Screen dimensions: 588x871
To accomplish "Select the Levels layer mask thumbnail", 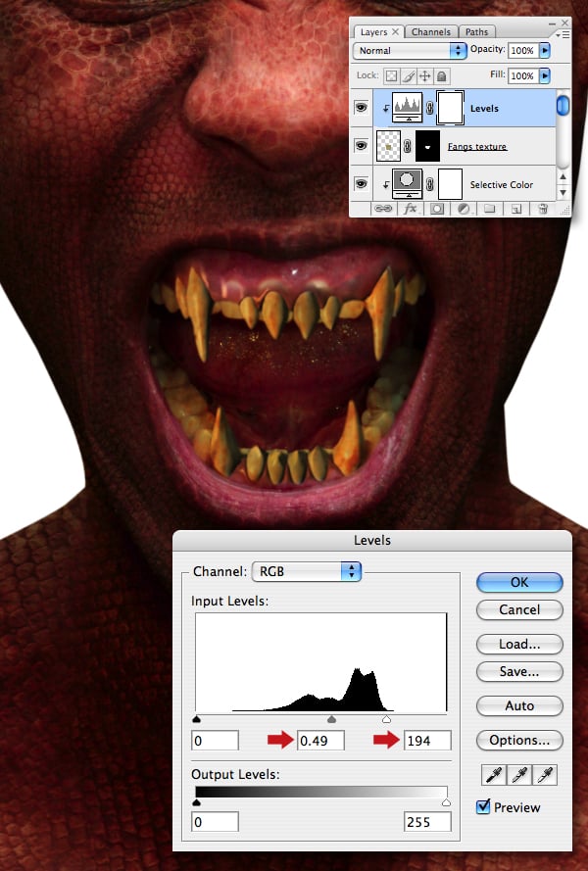I will [450, 109].
